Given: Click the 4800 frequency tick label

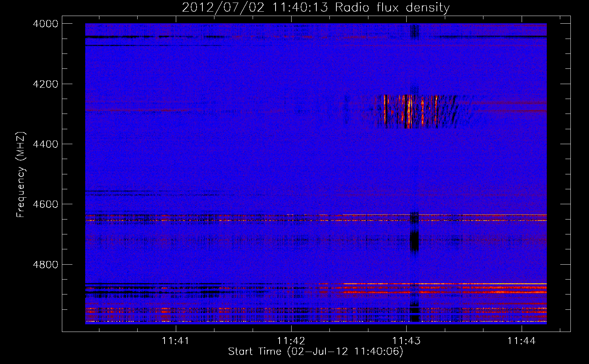Looking at the screenshot, I should (46, 265).
